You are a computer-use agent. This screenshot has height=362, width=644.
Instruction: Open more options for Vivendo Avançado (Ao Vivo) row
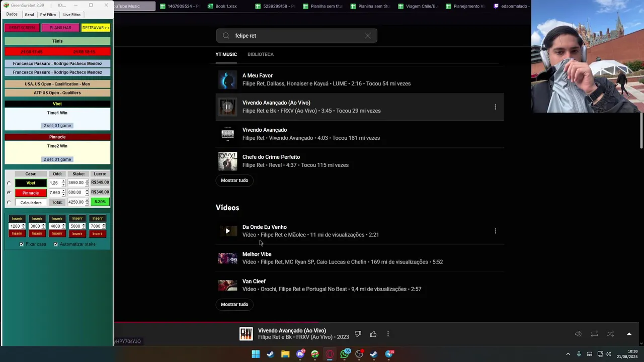(495, 107)
